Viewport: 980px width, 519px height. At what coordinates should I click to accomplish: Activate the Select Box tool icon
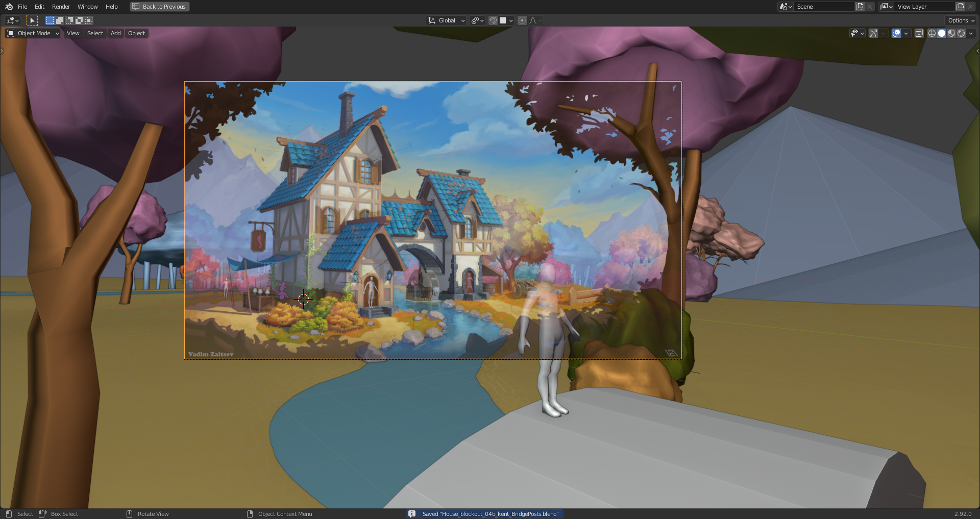coord(32,20)
